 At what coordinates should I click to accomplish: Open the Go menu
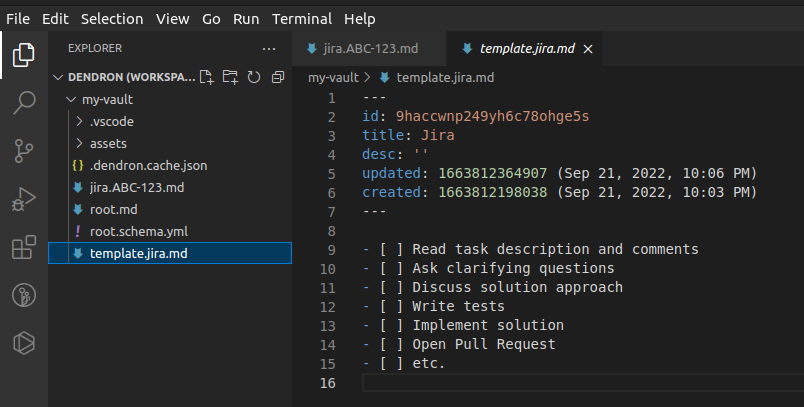[211, 19]
